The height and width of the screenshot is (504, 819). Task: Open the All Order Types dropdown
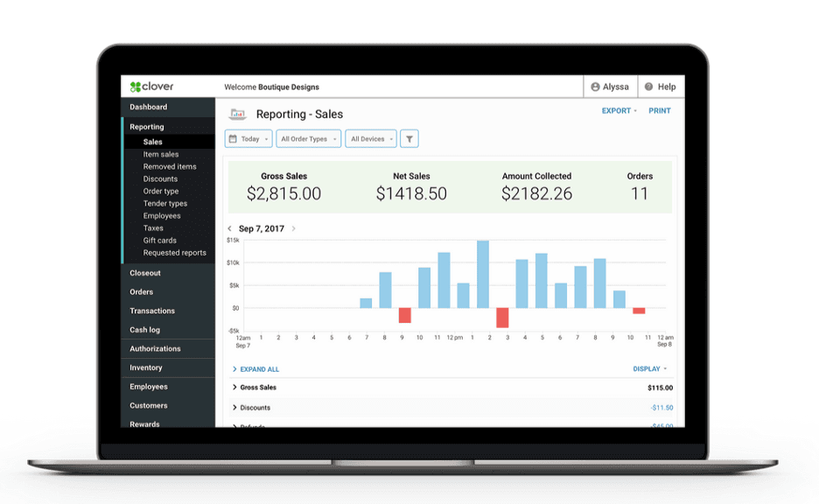308,139
